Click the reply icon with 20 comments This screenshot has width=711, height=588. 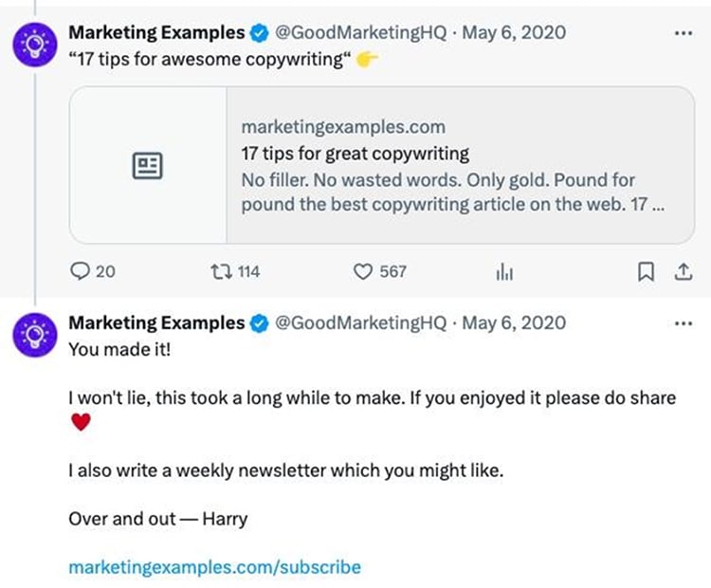coord(80,272)
